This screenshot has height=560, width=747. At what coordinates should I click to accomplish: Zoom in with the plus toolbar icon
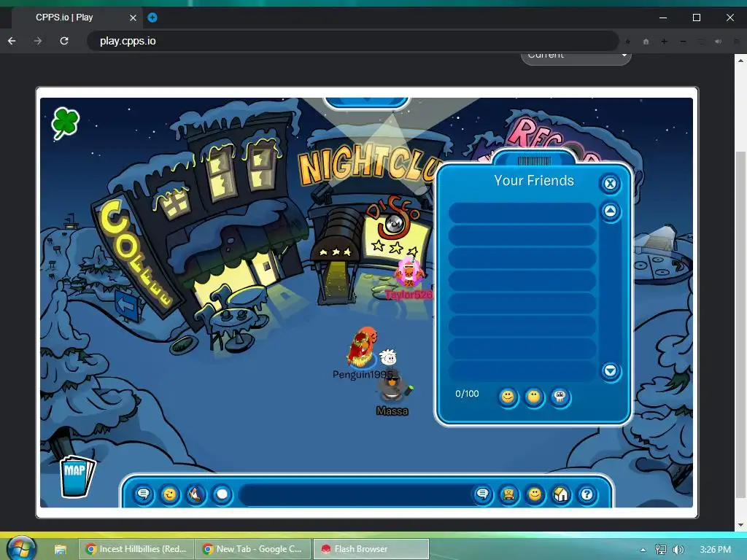664,42
